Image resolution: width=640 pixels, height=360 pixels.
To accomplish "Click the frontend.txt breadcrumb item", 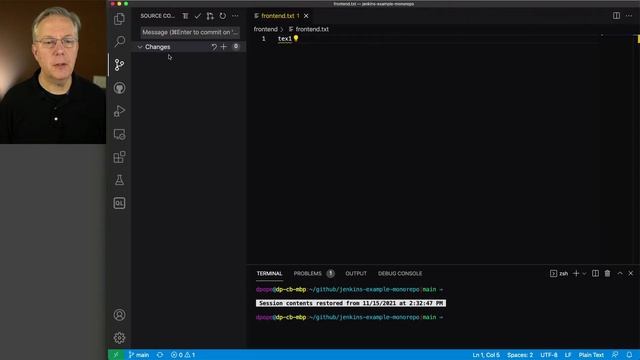I will click(x=312, y=29).
